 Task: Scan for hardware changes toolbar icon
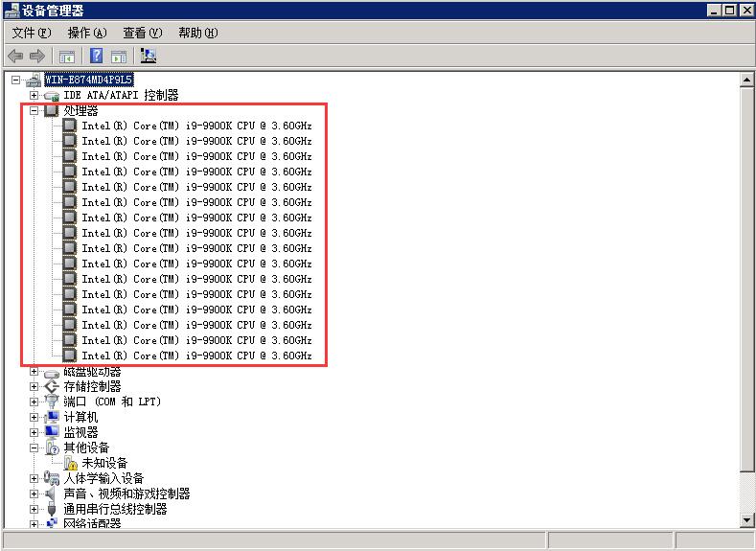148,56
